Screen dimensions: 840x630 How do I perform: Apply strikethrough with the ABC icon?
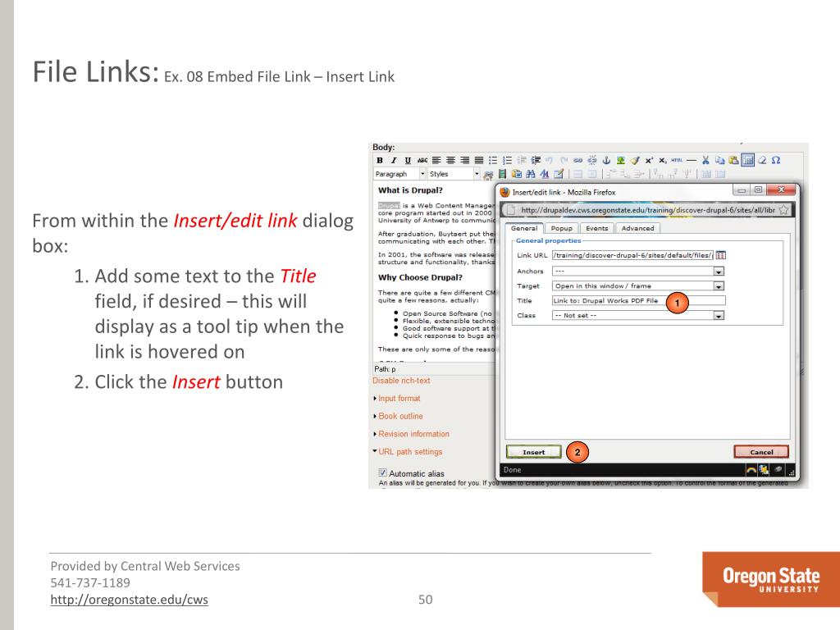click(422, 160)
